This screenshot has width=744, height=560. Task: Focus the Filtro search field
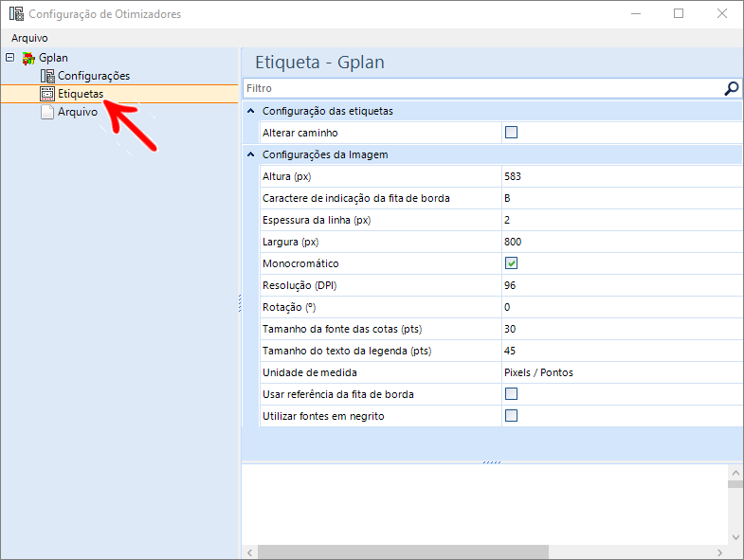tap(484, 88)
